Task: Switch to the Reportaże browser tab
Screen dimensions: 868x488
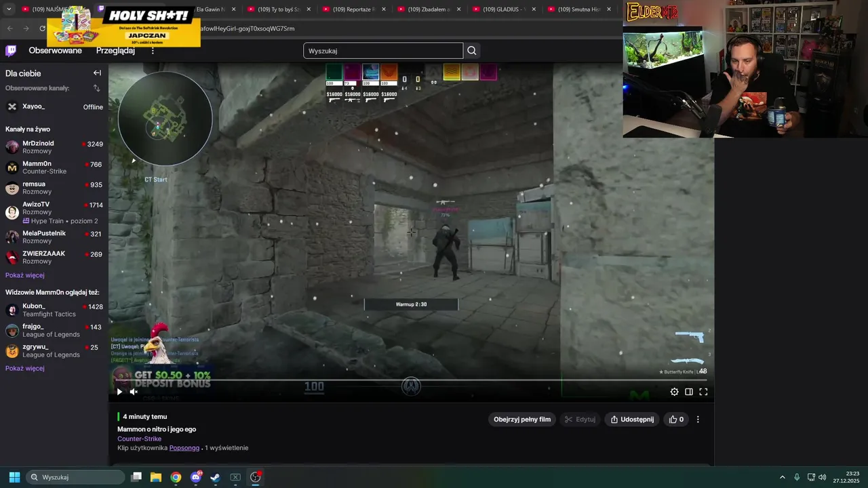Action: click(x=353, y=9)
